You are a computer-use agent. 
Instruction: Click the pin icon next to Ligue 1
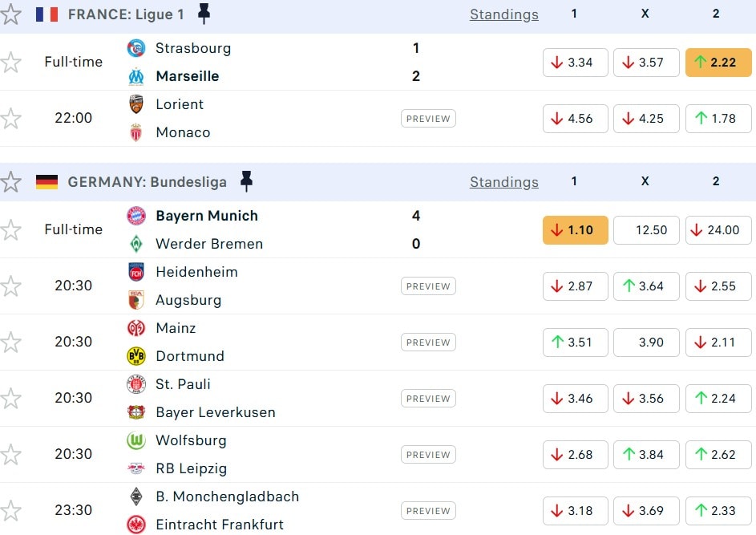[204, 14]
